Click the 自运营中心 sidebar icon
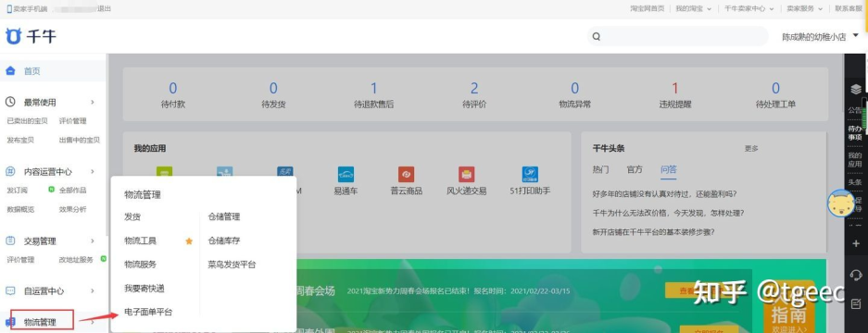The width and height of the screenshot is (868, 333). click(x=10, y=290)
